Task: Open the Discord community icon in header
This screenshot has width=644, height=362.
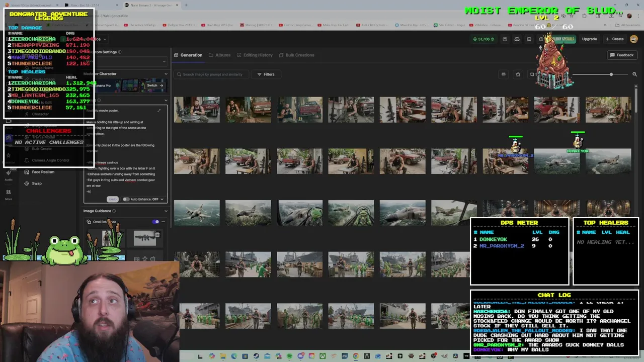Action: tap(517, 39)
